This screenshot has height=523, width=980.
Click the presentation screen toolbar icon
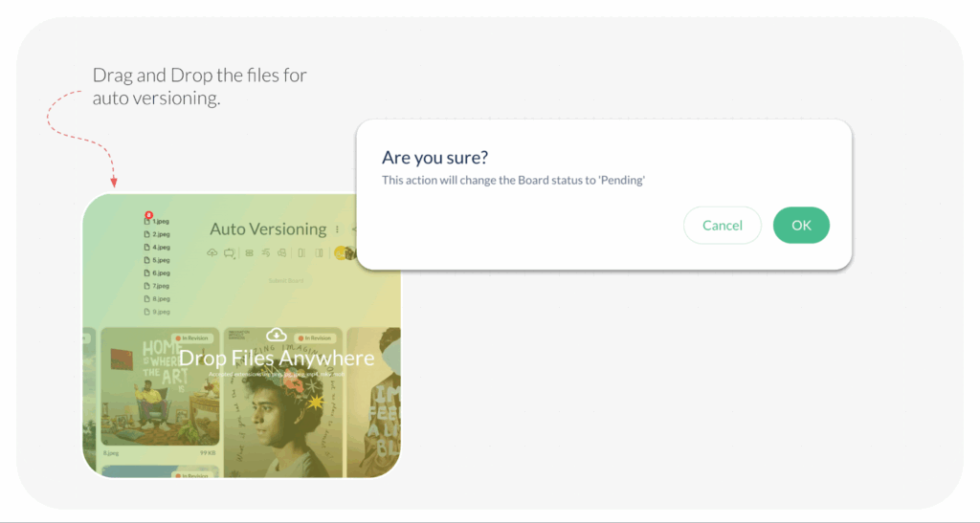click(x=230, y=253)
